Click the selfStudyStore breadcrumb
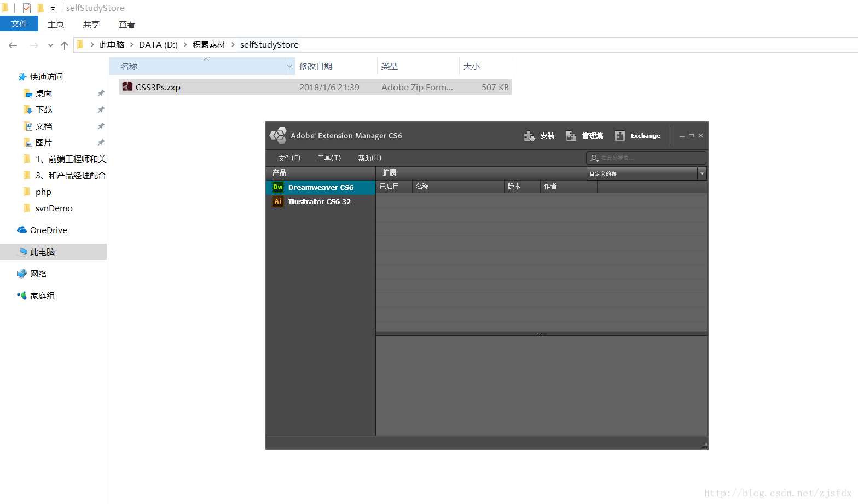This screenshot has height=504, width=858. tap(269, 45)
